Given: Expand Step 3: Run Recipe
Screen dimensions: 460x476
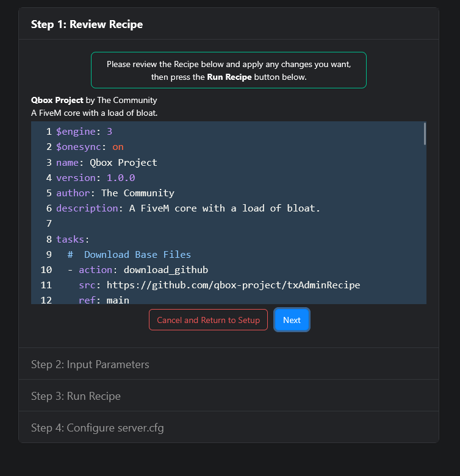Looking at the screenshot, I should coord(76,396).
